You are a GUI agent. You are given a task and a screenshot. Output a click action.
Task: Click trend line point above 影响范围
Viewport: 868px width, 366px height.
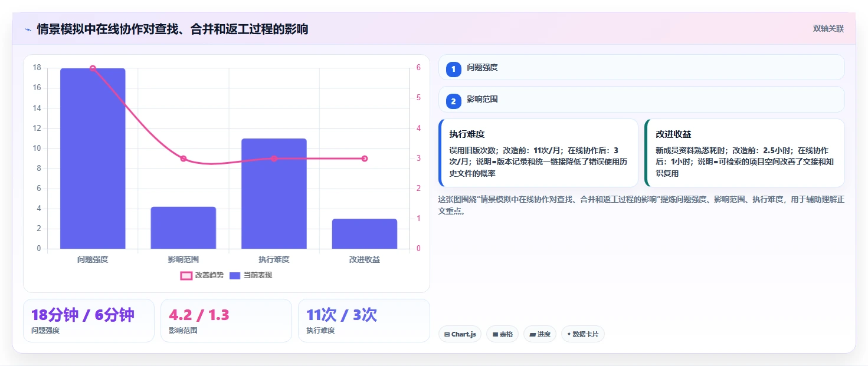tap(184, 159)
